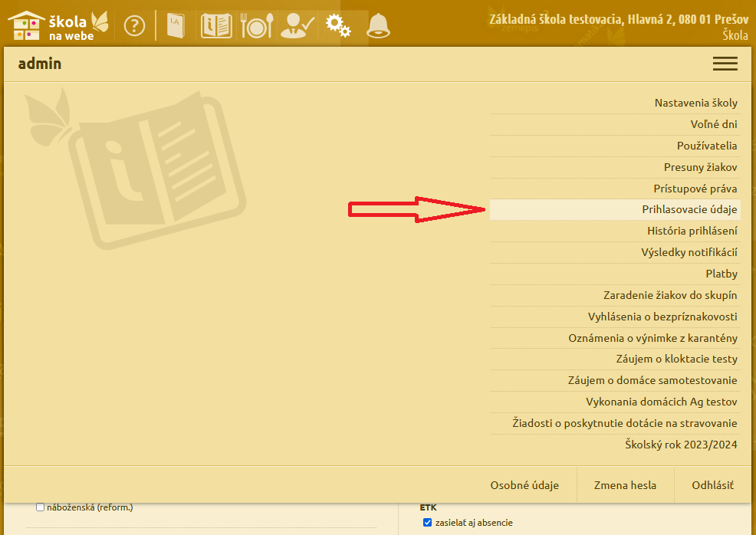Click the Škola label under school name
This screenshot has width=756, height=535.
point(735,35)
